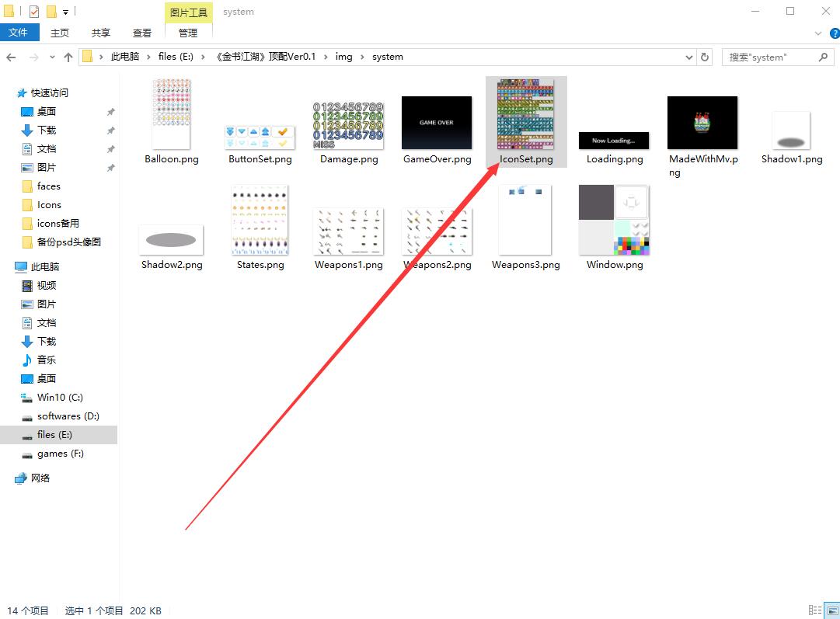Select States.png file
840x619 pixels.
point(260,220)
